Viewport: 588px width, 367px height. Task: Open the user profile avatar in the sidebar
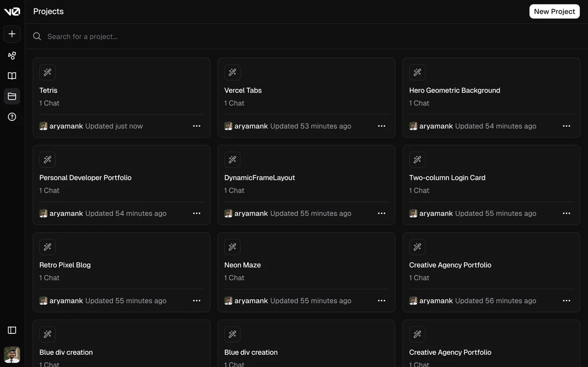tap(12, 355)
